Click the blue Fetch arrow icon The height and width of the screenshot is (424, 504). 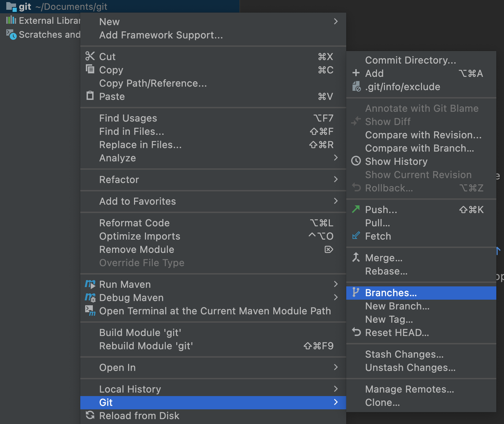pos(356,236)
